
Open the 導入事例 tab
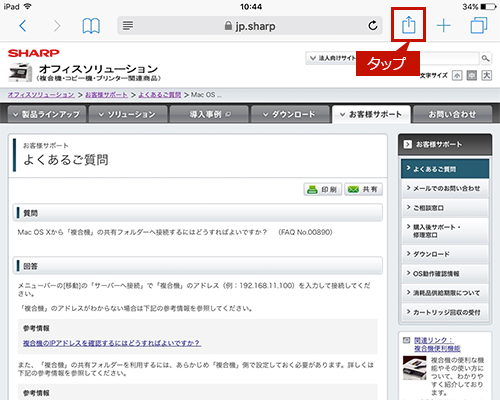(209, 114)
